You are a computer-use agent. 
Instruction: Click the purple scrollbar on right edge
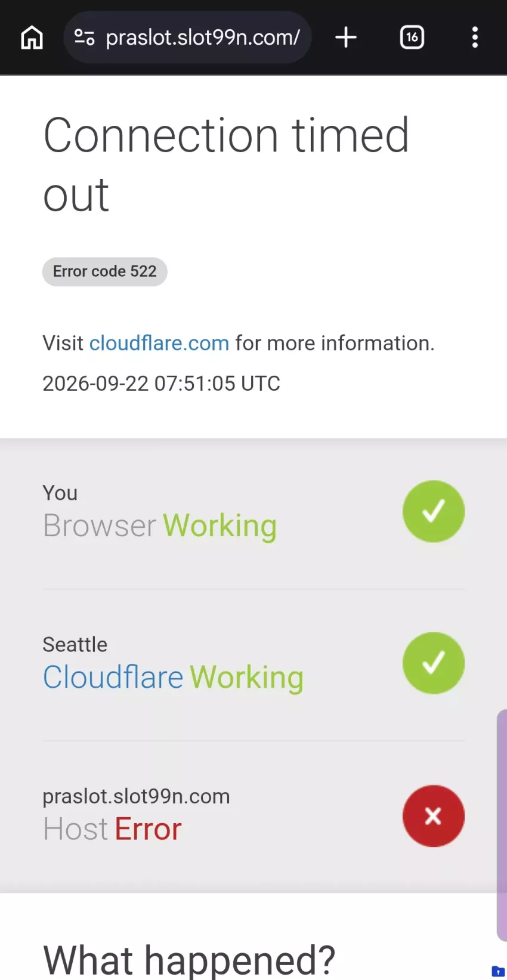tap(502, 825)
